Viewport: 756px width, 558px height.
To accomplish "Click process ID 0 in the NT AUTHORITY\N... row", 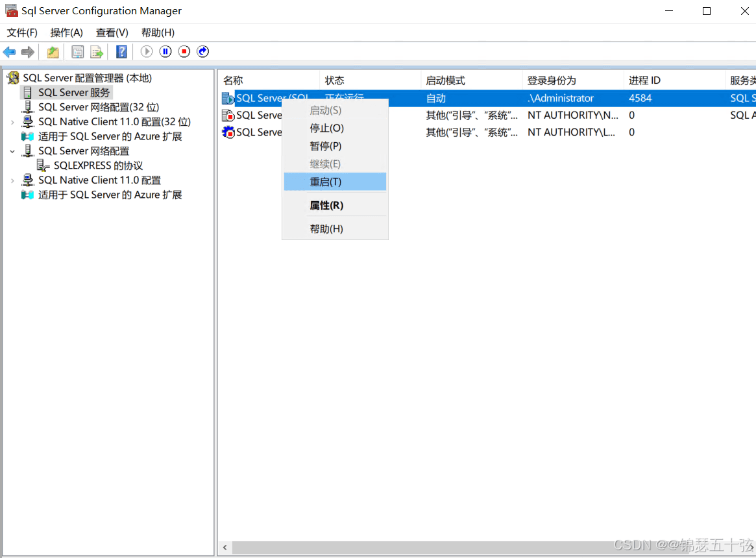I will [x=631, y=115].
